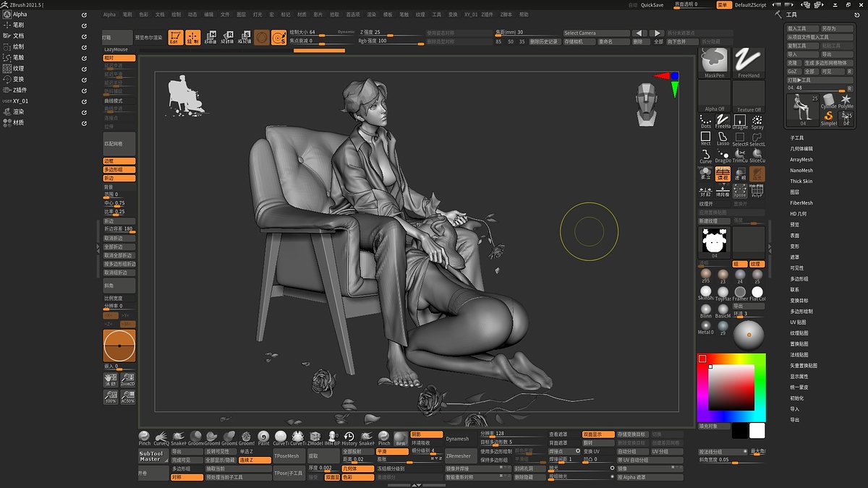Click the BPR render sphere button
The image size is (868, 488).
click(x=401, y=438)
